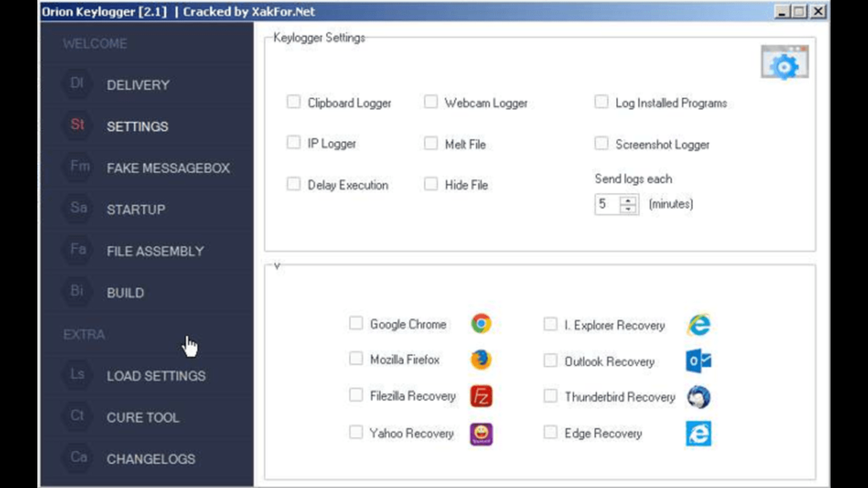Image resolution: width=868 pixels, height=488 pixels.
Task: Click the Thunderbird logo icon
Action: click(x=698, y=397)
